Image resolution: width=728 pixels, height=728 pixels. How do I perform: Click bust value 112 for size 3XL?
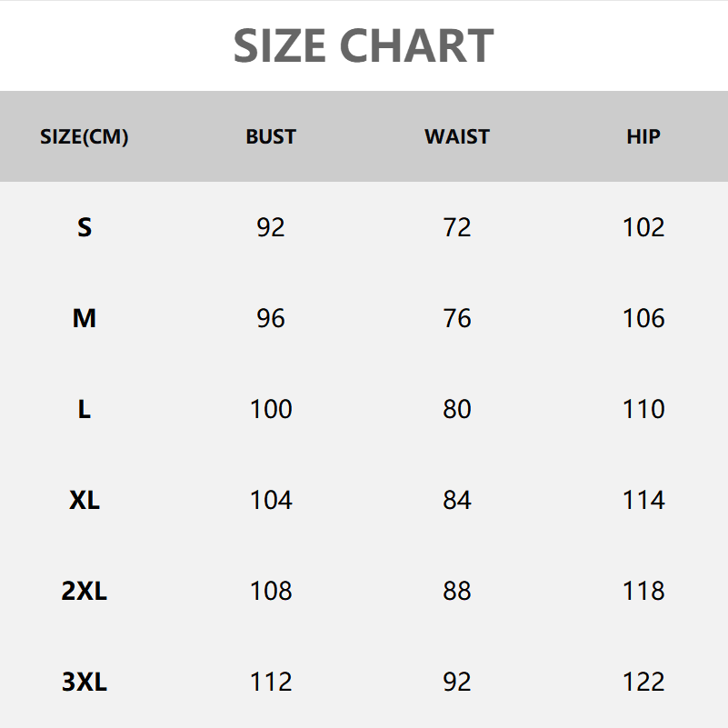(x=271, y=682)
